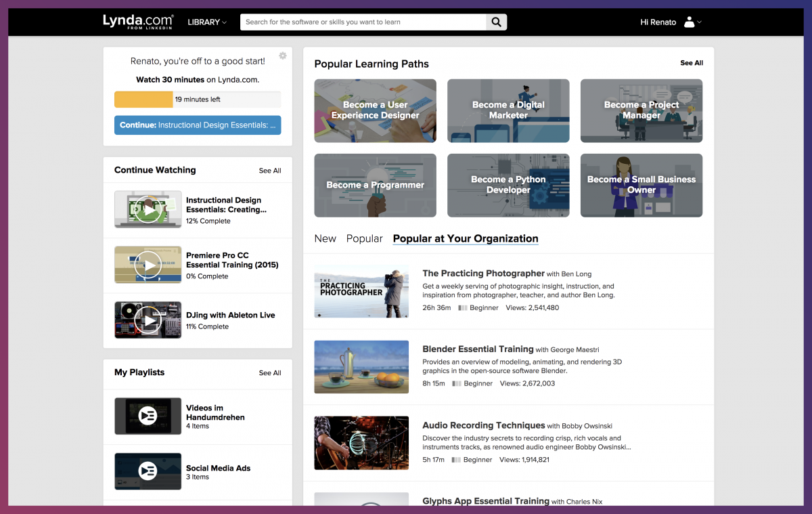Click the 19 minutes left progress bar
This screenshot has height=514, width=812.
(x=198, y=100)
